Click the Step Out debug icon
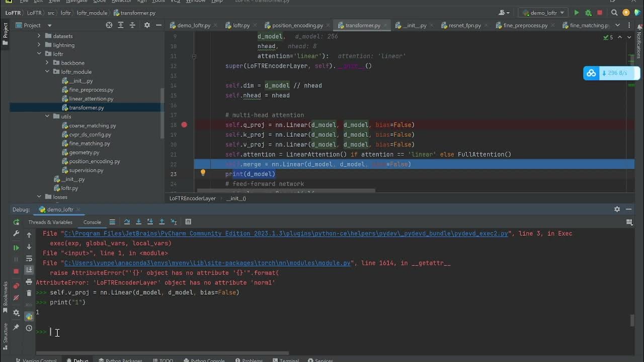Image resolution: width=644 pixels, height=362 pixels. click(x=162, y=222)
